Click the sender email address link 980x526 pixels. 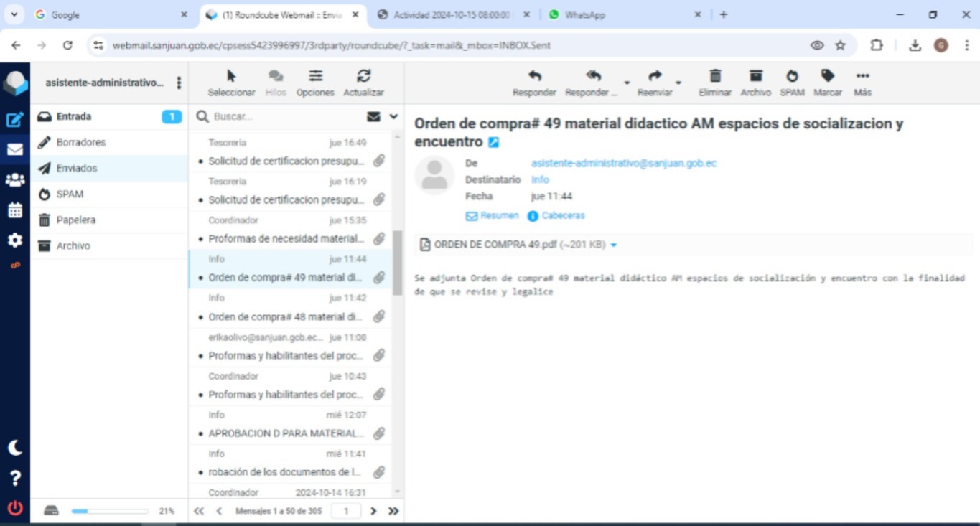point(623,163)
